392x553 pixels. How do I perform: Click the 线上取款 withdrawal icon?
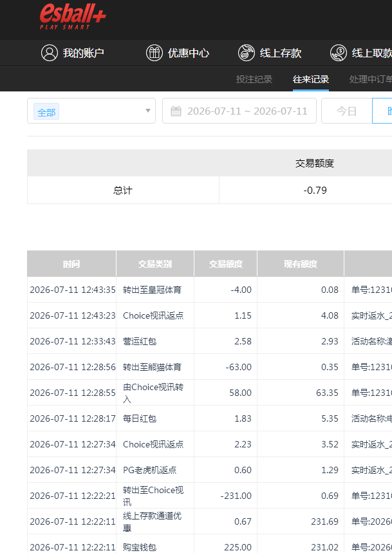tap(339, 53)
